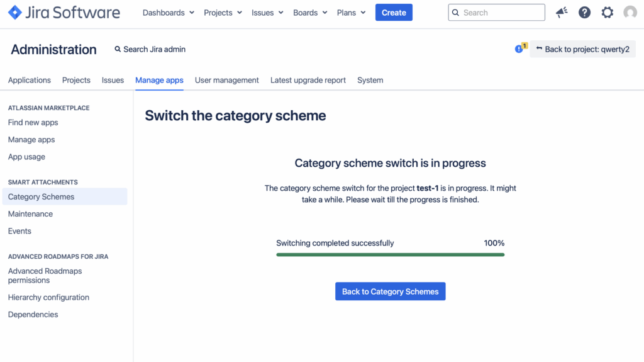The image size is (644, 362).
Task: Open the help question mark icon
Action: pyautogui.click(x=584, y=13)
